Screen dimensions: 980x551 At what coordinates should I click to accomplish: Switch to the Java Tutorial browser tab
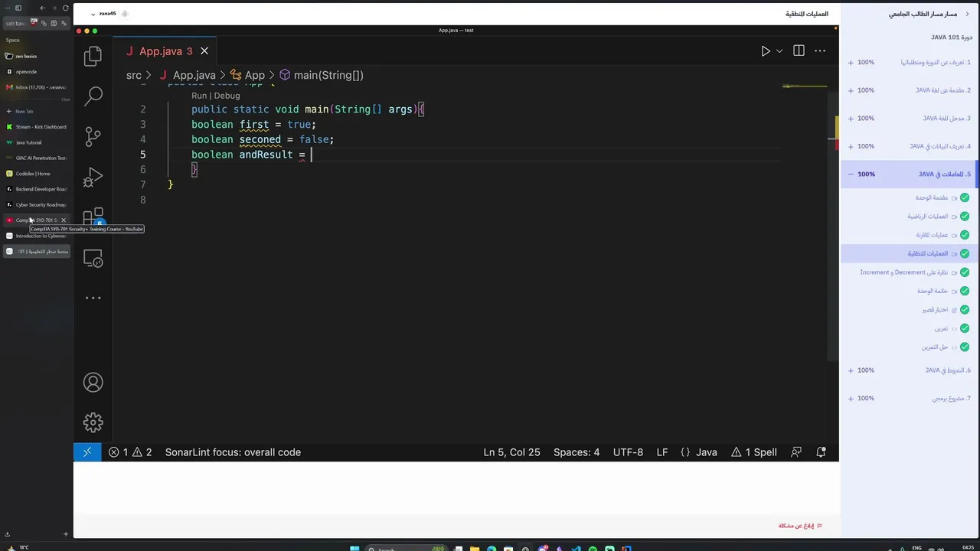(x=37, y=142)
